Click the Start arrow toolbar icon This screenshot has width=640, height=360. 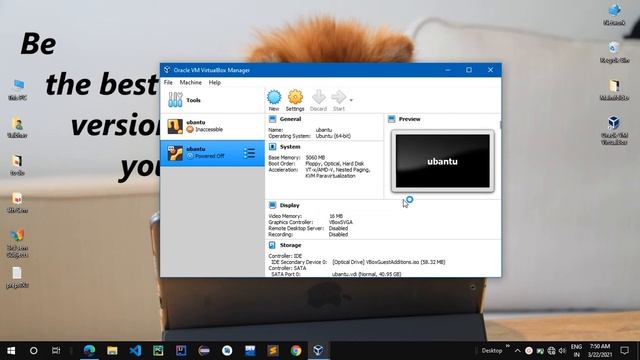tap(339, 100)
